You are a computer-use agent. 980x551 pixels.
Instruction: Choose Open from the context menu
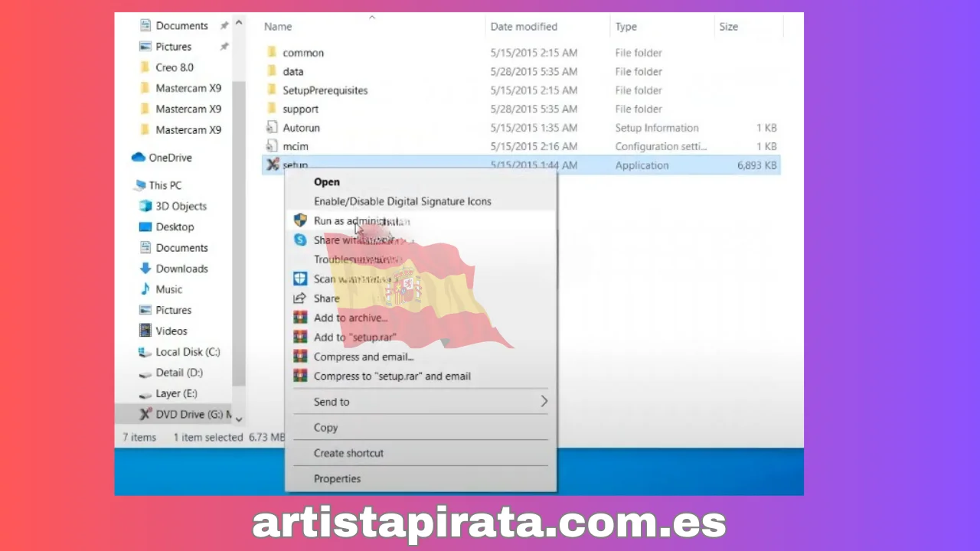pyautogui.click(x=327, y=181)
